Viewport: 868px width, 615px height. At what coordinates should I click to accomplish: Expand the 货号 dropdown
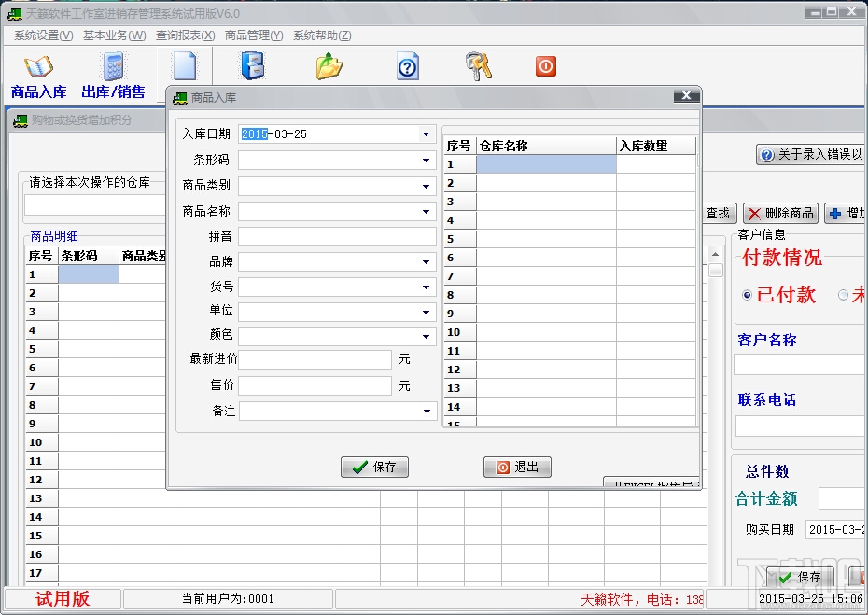click(426, 287)
